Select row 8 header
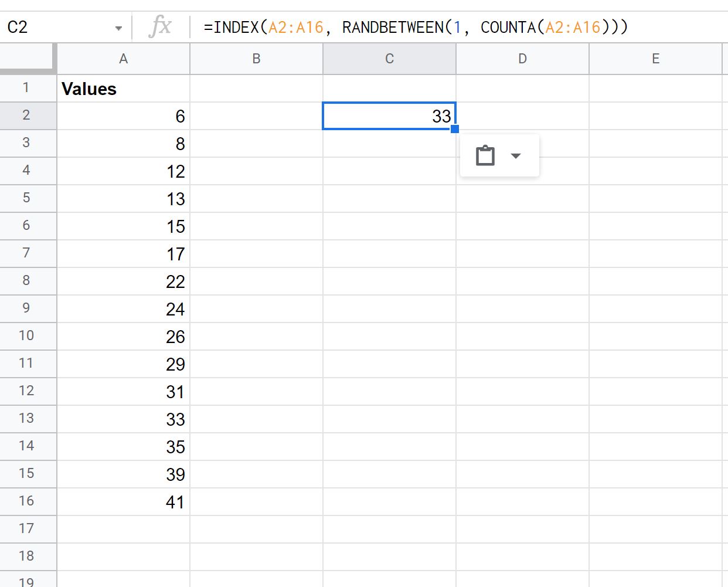Image resolution: width=728 pixels, height=587 pixels. 28,281
